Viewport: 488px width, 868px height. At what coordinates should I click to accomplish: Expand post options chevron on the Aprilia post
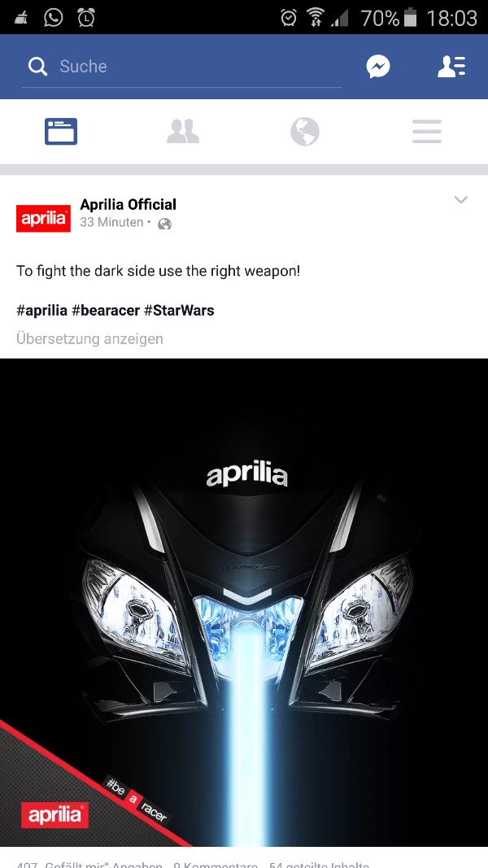(x=461, y=200)
